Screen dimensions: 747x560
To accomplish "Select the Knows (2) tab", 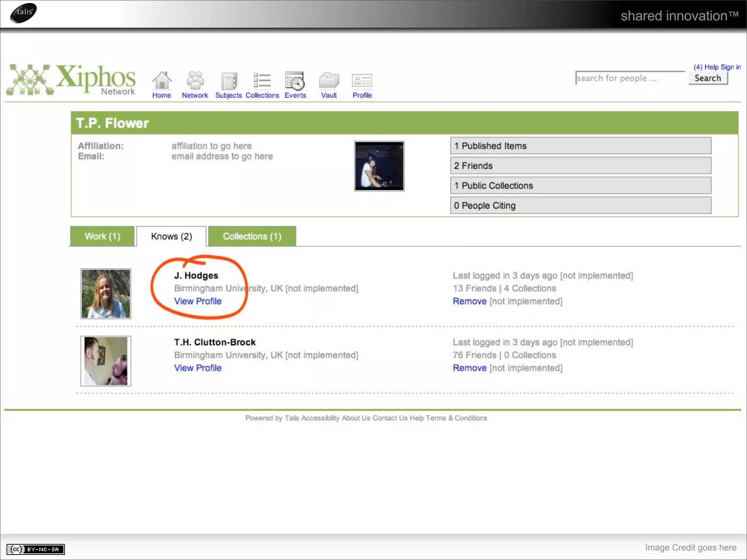I will [x=171, y=236].
